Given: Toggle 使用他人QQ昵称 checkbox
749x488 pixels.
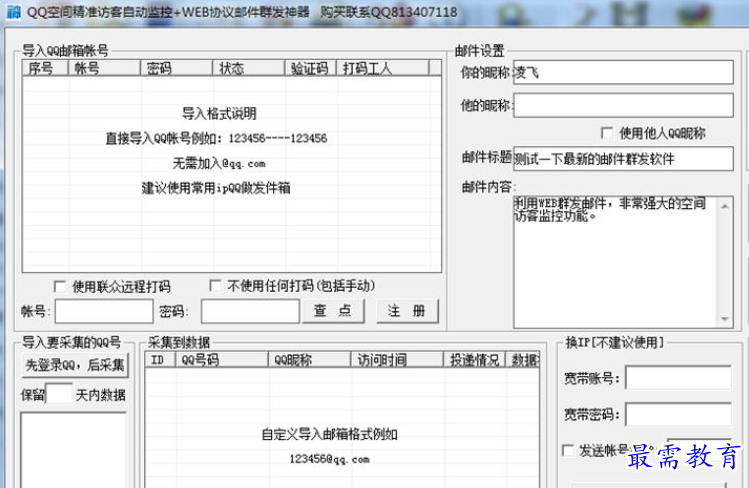Looking at the screenshot, I should coord(607,133).
